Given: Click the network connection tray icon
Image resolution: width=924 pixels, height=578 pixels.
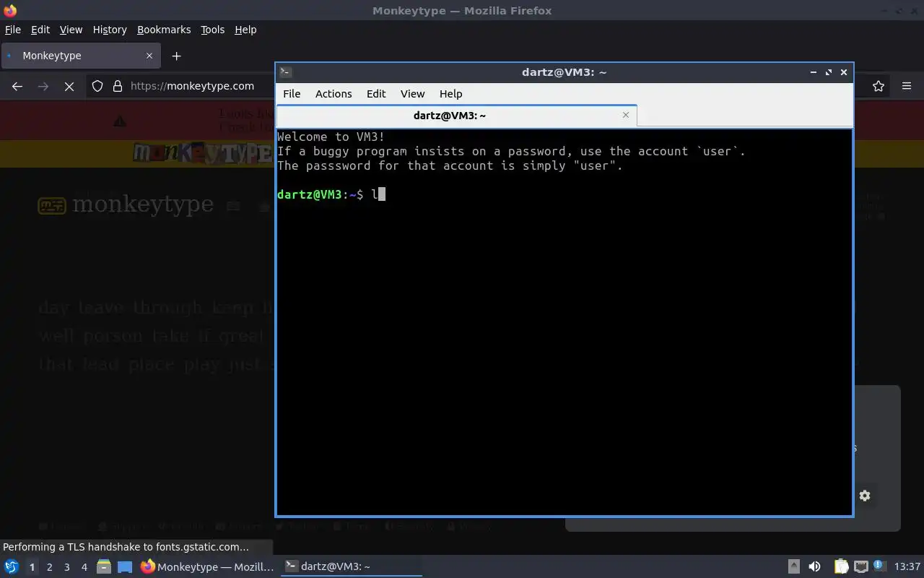Looking at the screenshot, I should coord(860,566).
